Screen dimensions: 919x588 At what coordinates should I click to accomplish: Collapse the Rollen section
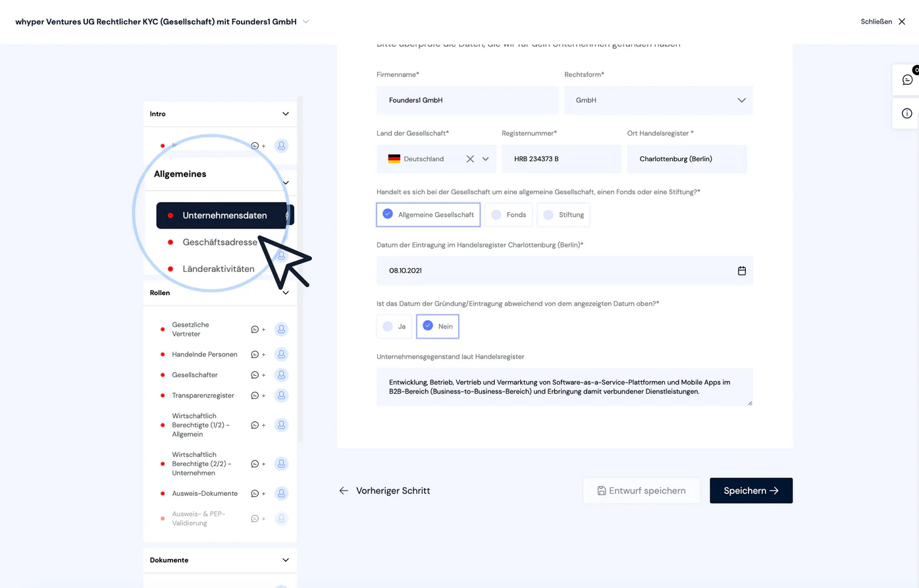(x=286, y=293)
